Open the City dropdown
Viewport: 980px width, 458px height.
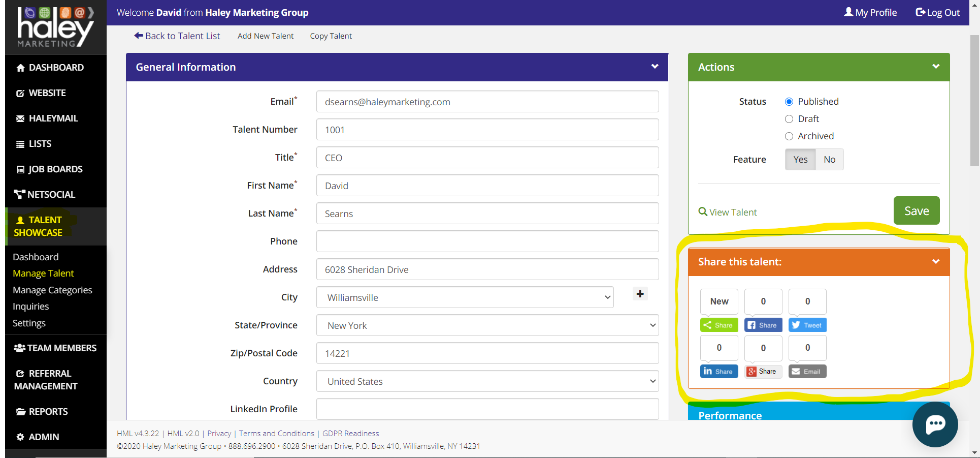point(465,297)
